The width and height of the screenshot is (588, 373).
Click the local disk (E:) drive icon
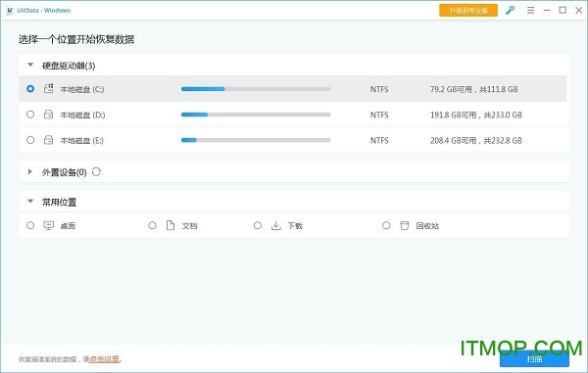(48, 140)
